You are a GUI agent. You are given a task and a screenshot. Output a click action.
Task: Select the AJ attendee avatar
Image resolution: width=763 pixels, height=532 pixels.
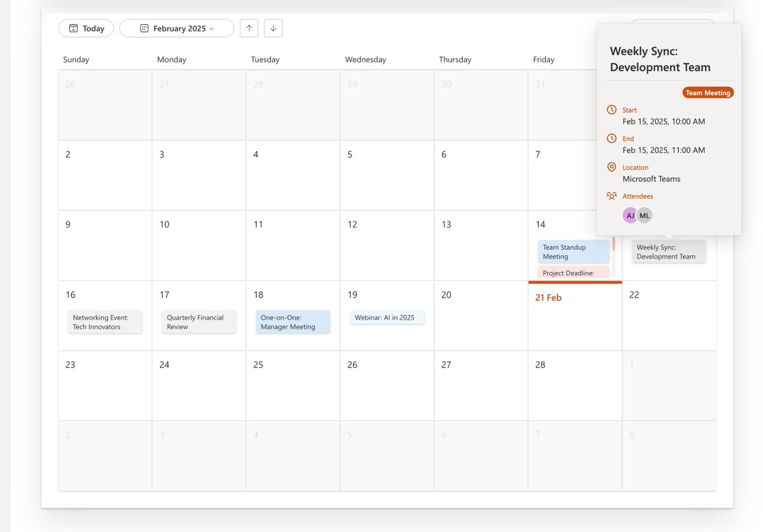pos(630,215)
